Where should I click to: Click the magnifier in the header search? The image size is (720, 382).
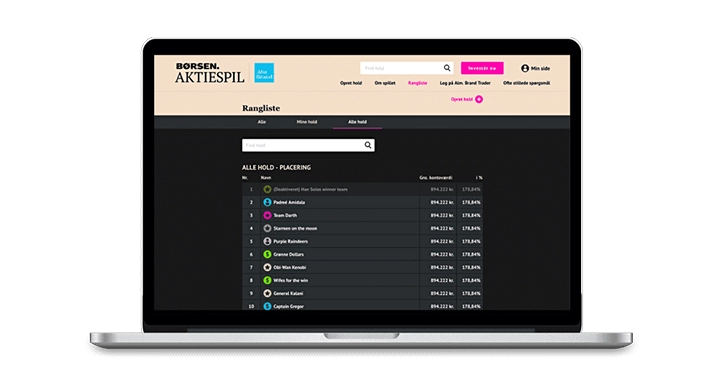coord(447,68)
